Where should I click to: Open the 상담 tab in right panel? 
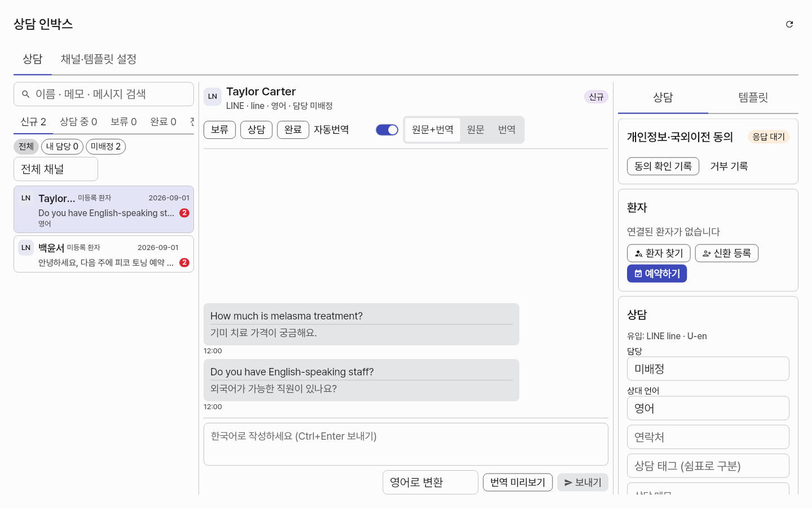[x=663, y=98]
